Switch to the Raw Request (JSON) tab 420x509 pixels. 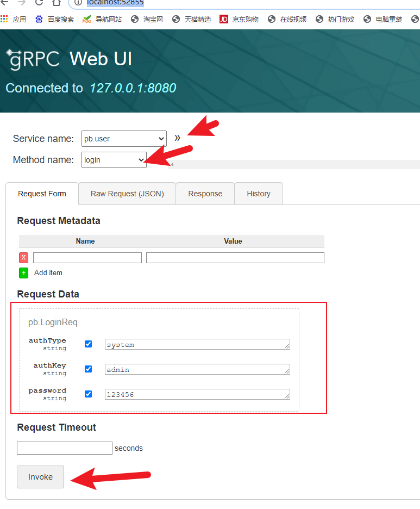tap(127, 194)
